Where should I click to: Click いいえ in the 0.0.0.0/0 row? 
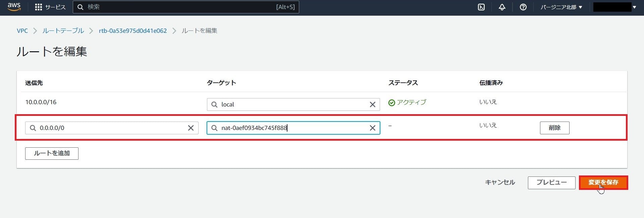pos(488,125)
